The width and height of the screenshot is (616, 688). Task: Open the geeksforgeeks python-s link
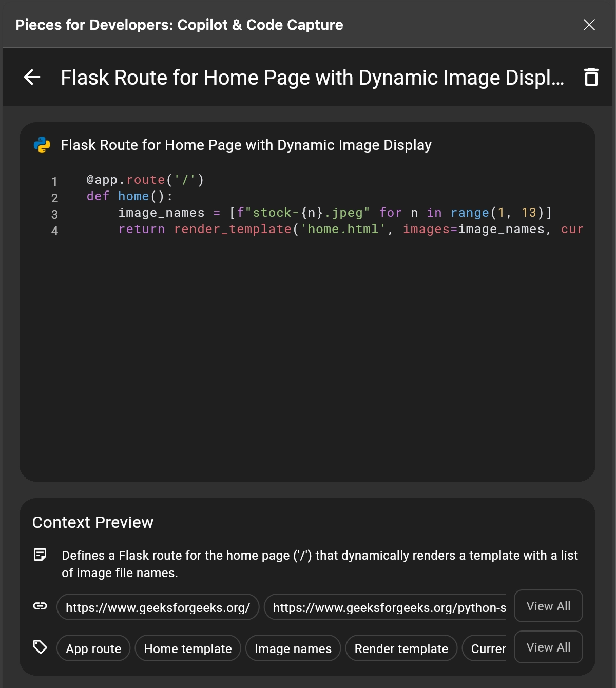385,607
